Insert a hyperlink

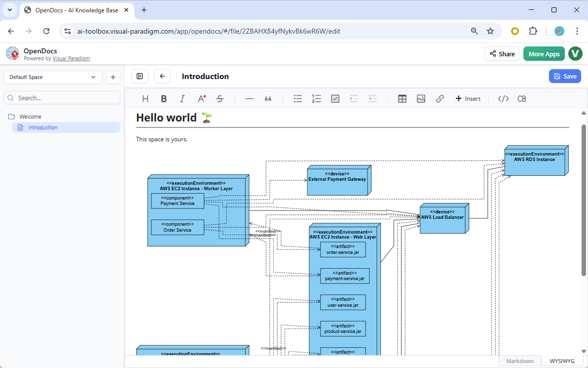[440, 98]
